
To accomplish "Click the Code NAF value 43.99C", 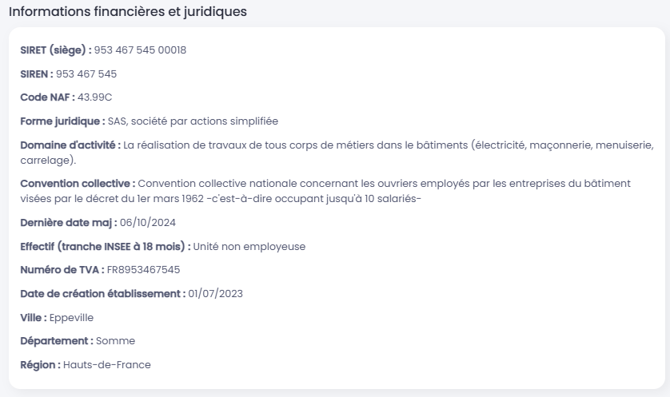I will (95, 97).
